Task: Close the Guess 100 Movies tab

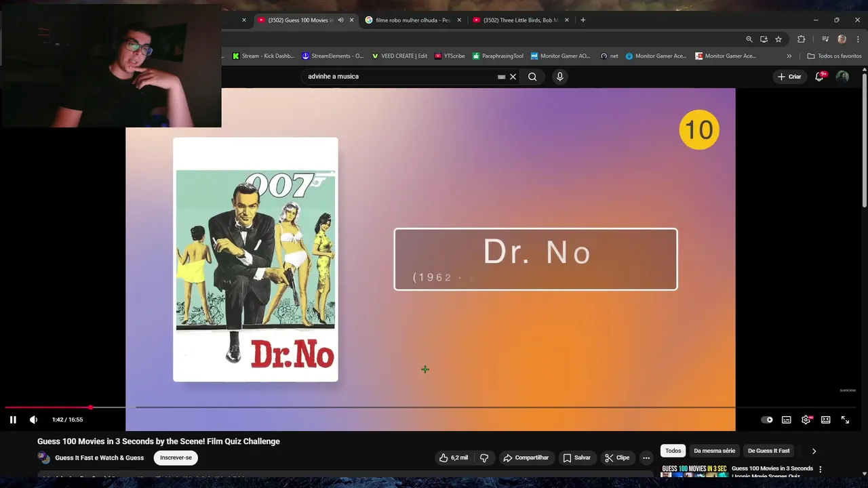Action: [351, 20]
